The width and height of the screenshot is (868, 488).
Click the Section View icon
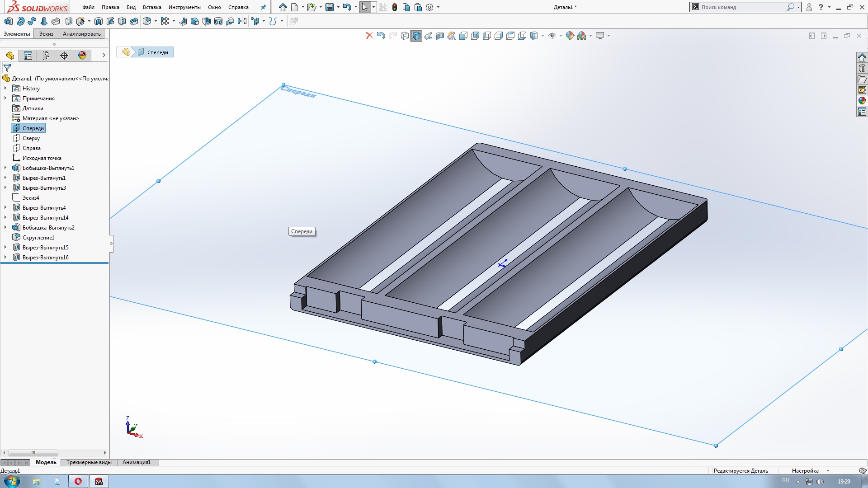coord(440,36)
